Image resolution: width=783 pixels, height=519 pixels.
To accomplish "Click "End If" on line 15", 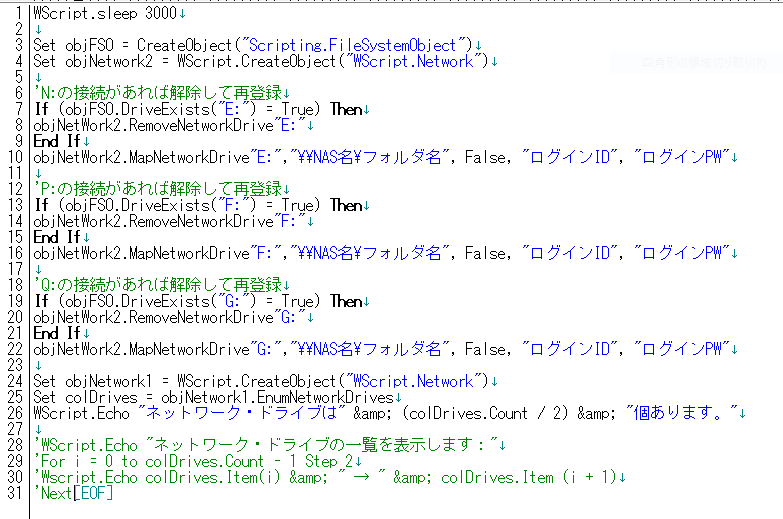I will (x=57, y=237).
